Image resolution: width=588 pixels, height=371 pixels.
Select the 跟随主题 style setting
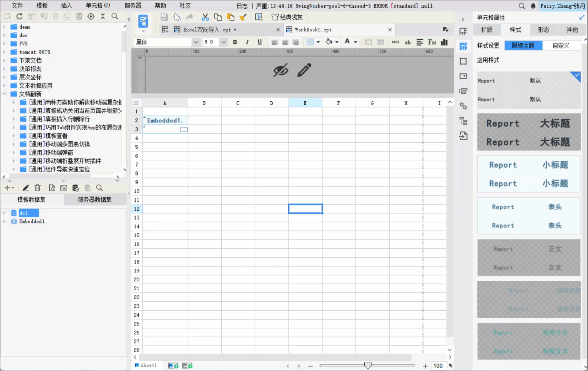(523, 46)
